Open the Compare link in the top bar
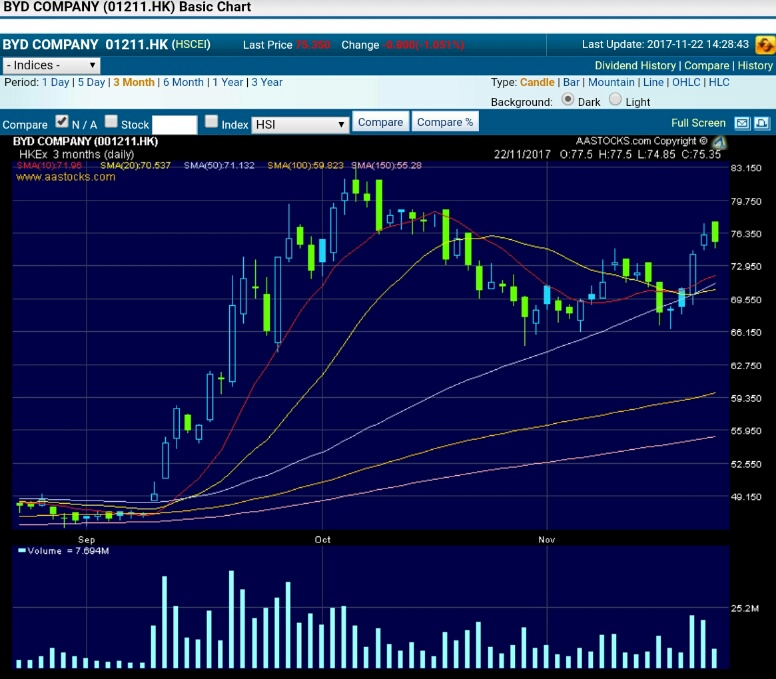The image size is (776, 679). (706, 65)
